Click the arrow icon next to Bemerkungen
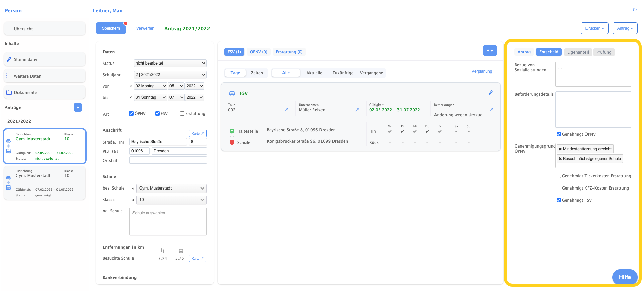644x292 pixels. pos(491,110)
